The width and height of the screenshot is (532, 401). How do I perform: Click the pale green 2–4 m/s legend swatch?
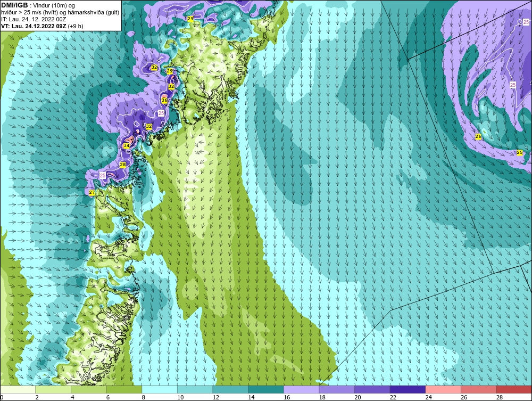pos(53,389)
